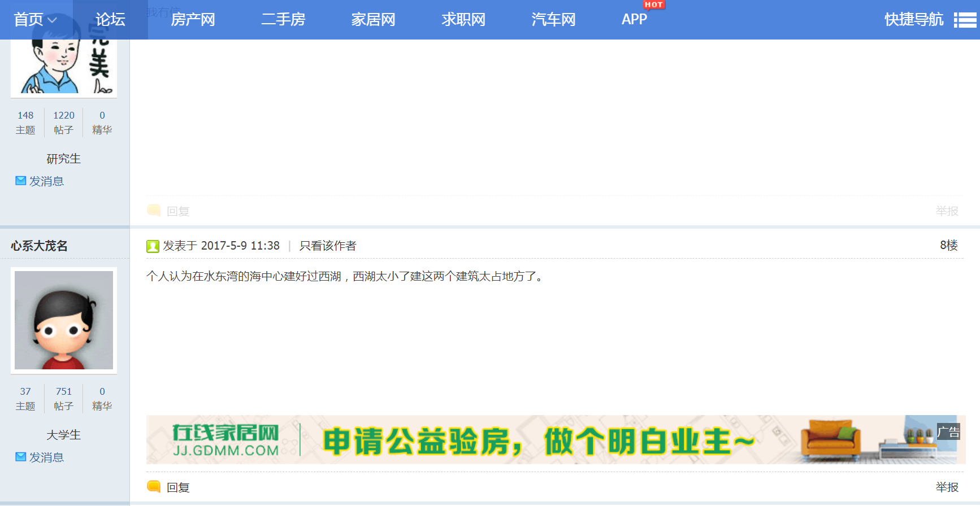View the 751 帖子 count of 心系大茂名

pyautogui.click(x=63, y=398)
